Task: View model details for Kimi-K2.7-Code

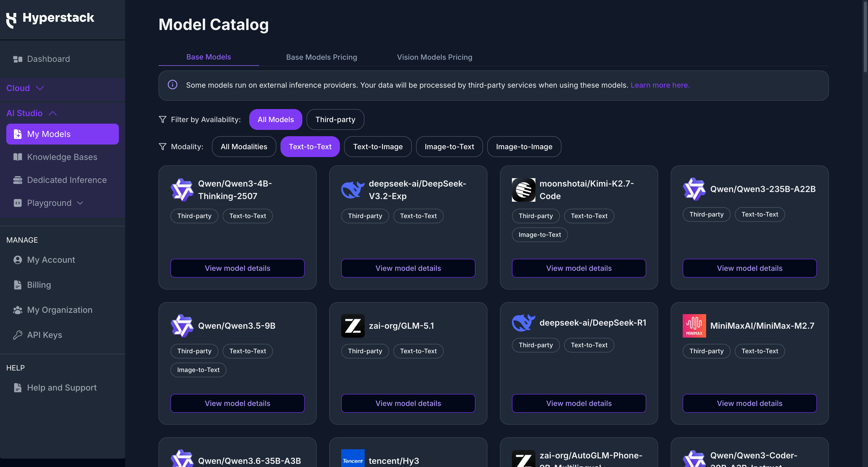Action: pyautogui.click(x=579, y=268)
